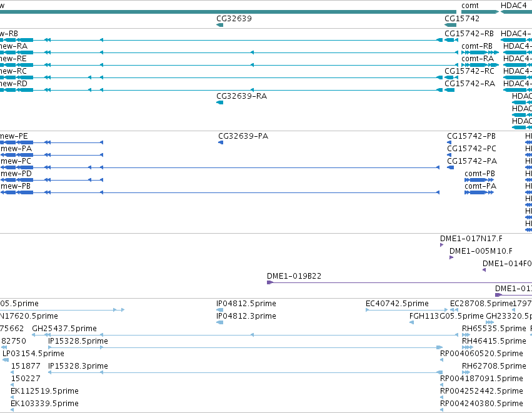Click the RP004252442.5prime EST label

coord(481,391)
